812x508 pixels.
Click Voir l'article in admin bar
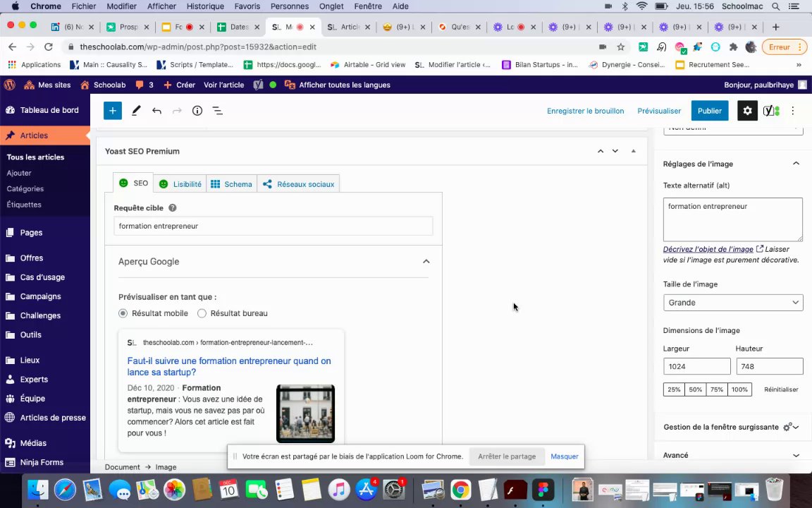223,85
